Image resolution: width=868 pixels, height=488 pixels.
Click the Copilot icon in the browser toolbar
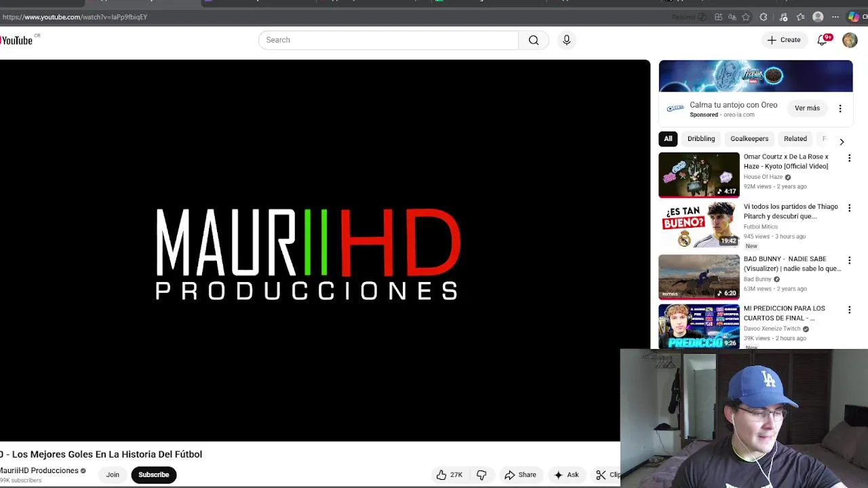click(x=853, y=17)
